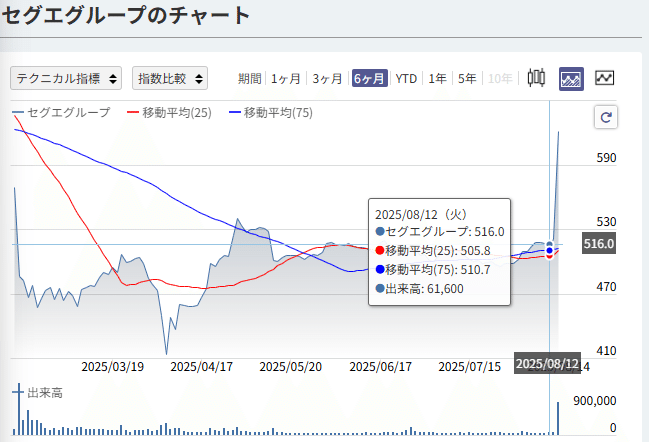Select the 5年 period
Viewport: 649px width, 442px height.
pyautogui.click(x=467, y=79)
